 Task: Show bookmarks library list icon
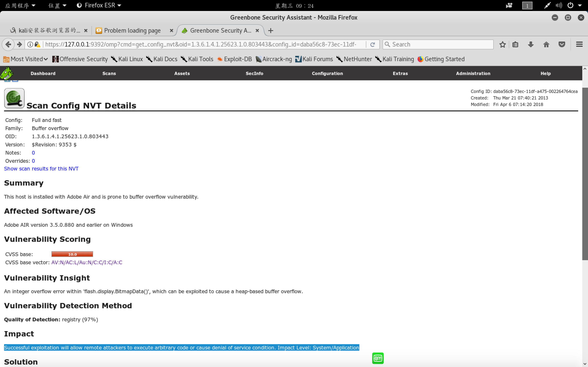(515, 44)
